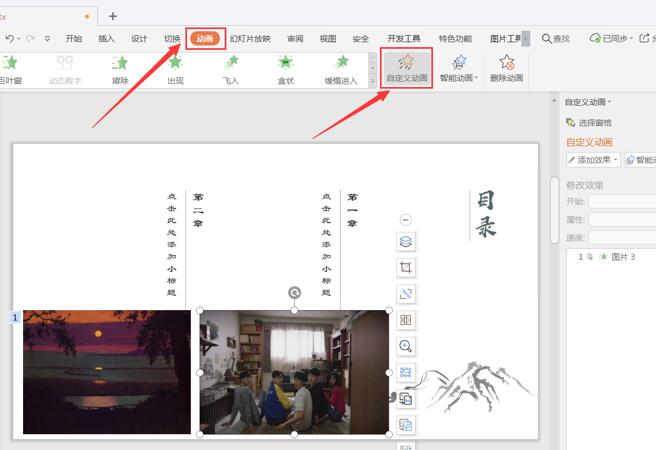Expand the animation gallery with bottom arrow

tap(372, 82)
